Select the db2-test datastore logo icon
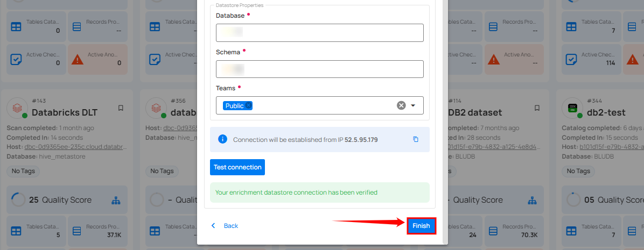This screenshot has height=250, width=644. point(572,108)
